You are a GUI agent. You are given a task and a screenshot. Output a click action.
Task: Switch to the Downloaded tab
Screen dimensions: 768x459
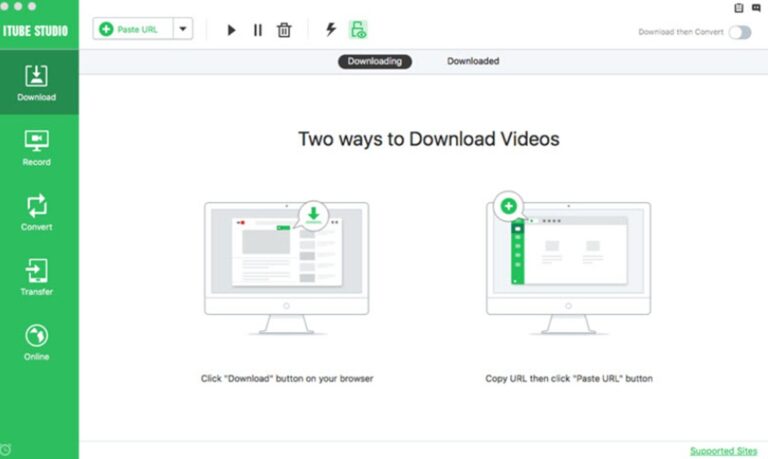click(x=473, y=61)
